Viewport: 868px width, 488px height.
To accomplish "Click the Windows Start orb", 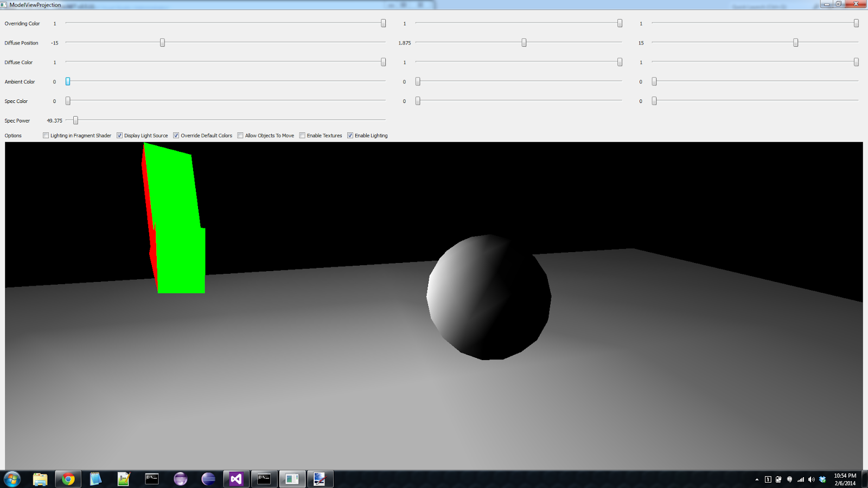I will [x=12, y=479].
